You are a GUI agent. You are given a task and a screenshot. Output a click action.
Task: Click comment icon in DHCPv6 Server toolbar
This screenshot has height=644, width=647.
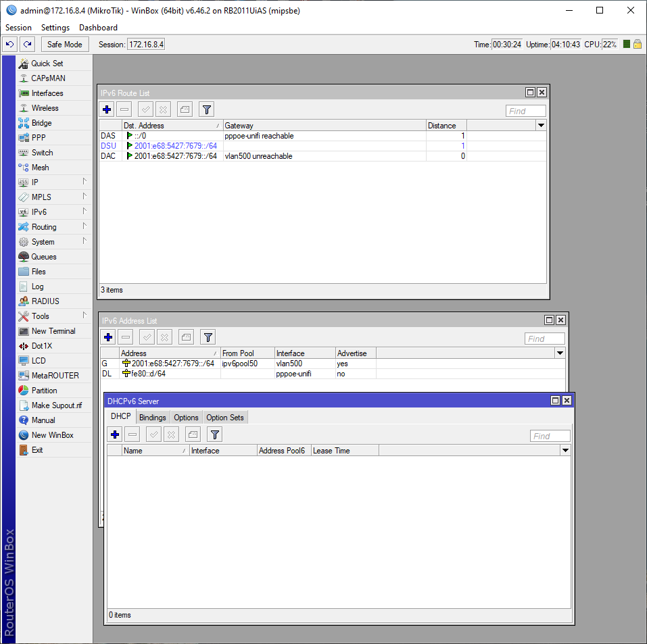(x=193, y=435)
